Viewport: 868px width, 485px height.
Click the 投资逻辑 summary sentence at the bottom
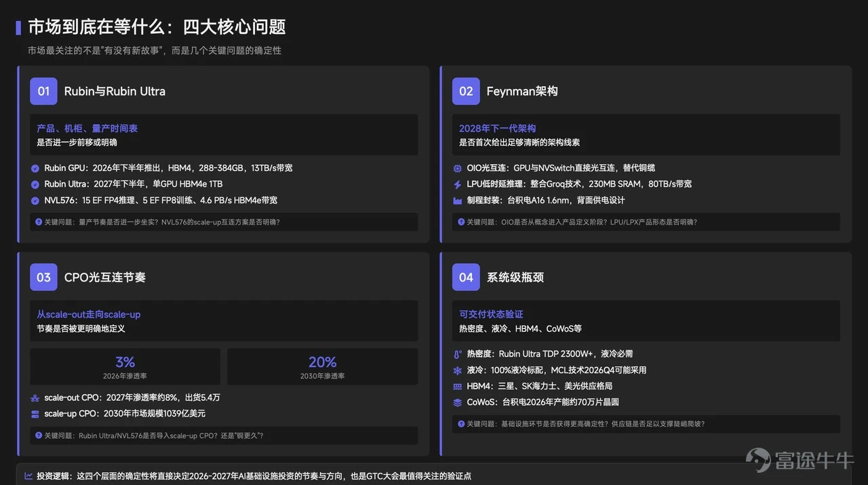pos(254,476)
